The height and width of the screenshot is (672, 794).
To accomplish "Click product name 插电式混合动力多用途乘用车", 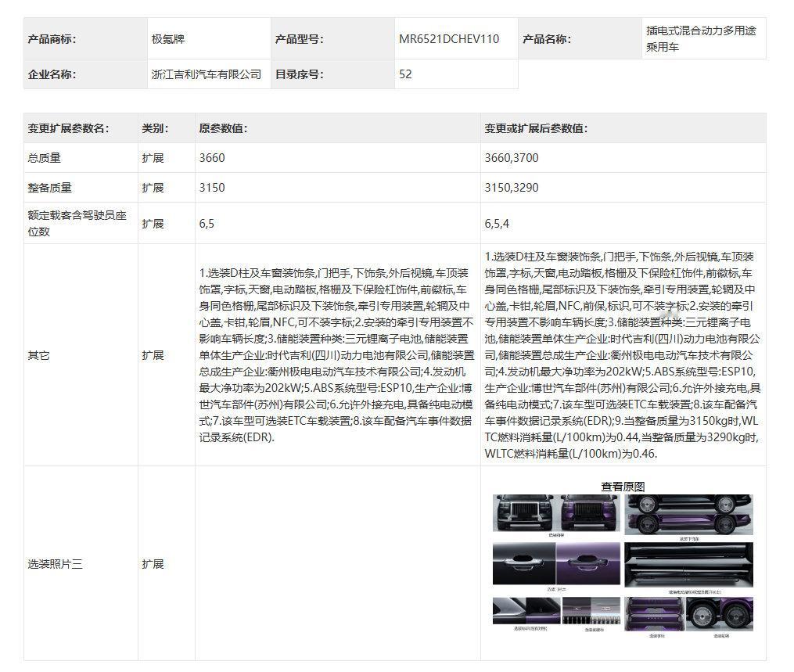I will [x=701, y=39].
